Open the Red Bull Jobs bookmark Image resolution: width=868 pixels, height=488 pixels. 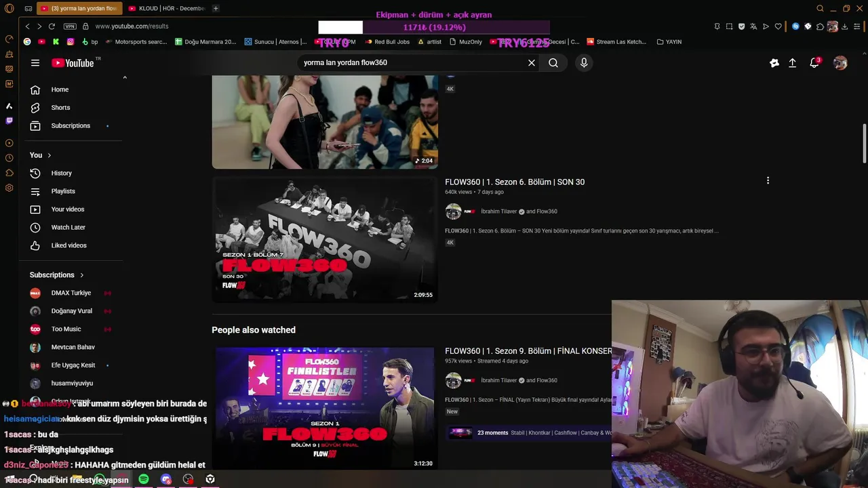pos(387,42)
